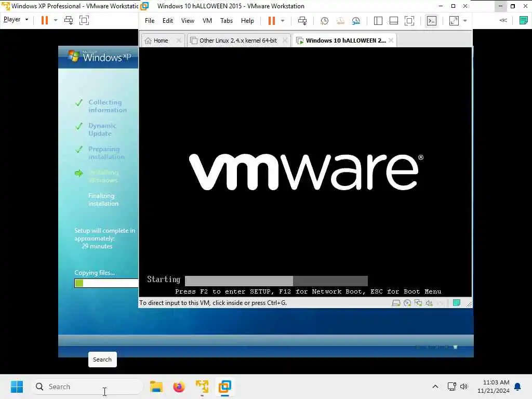Screen dimensions: 532x399
Task: Toggle the console view button
Action: coord(432,21)
